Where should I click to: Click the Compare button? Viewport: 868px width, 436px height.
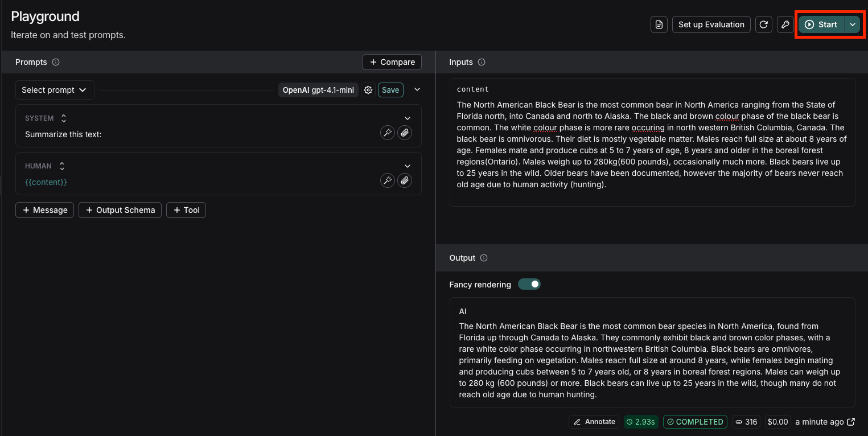pos(392,62)
